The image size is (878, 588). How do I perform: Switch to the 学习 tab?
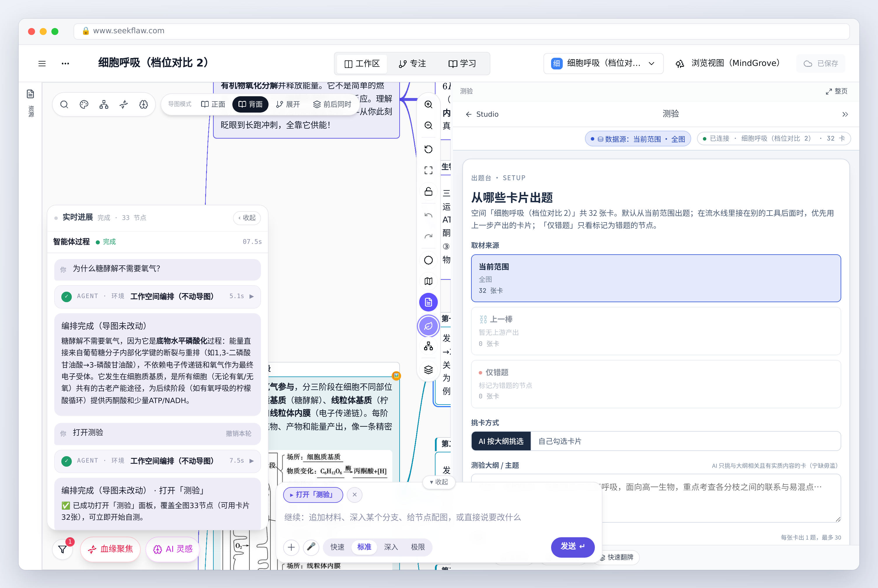pos(462,64)
